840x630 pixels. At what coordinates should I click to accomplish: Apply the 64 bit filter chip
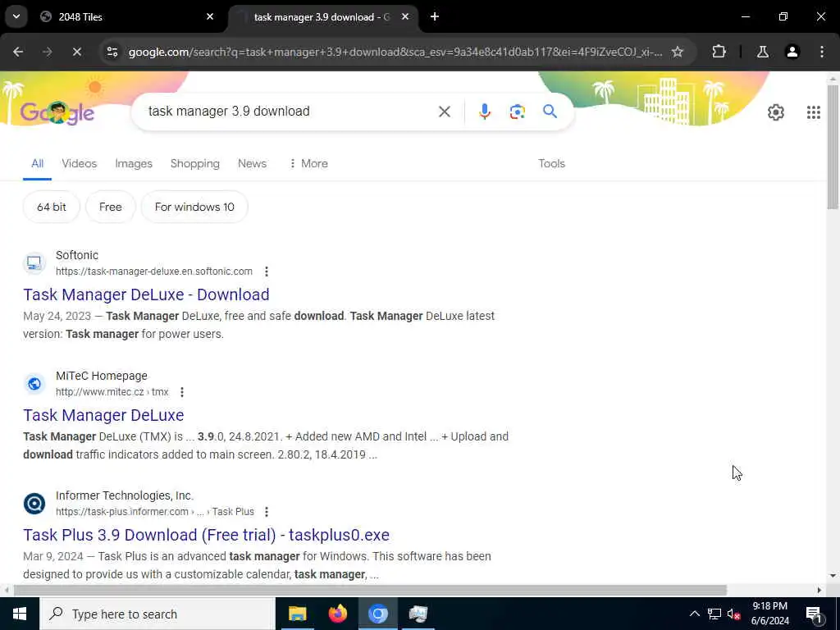pos(52,207)
